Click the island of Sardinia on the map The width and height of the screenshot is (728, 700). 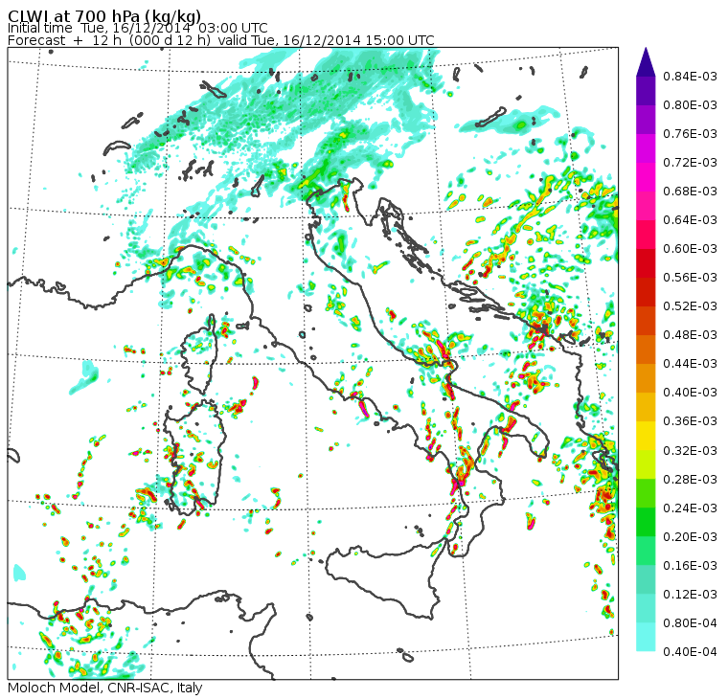click(x=195, y=457)
